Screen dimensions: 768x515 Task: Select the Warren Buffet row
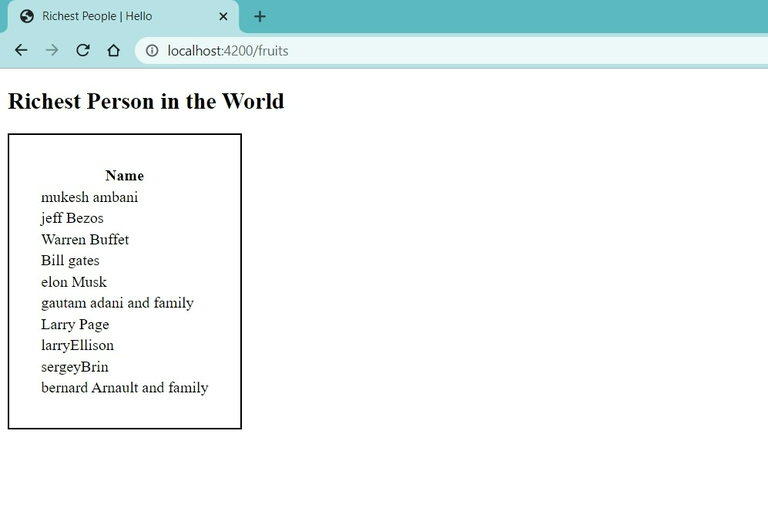click(x=124, y=240)
